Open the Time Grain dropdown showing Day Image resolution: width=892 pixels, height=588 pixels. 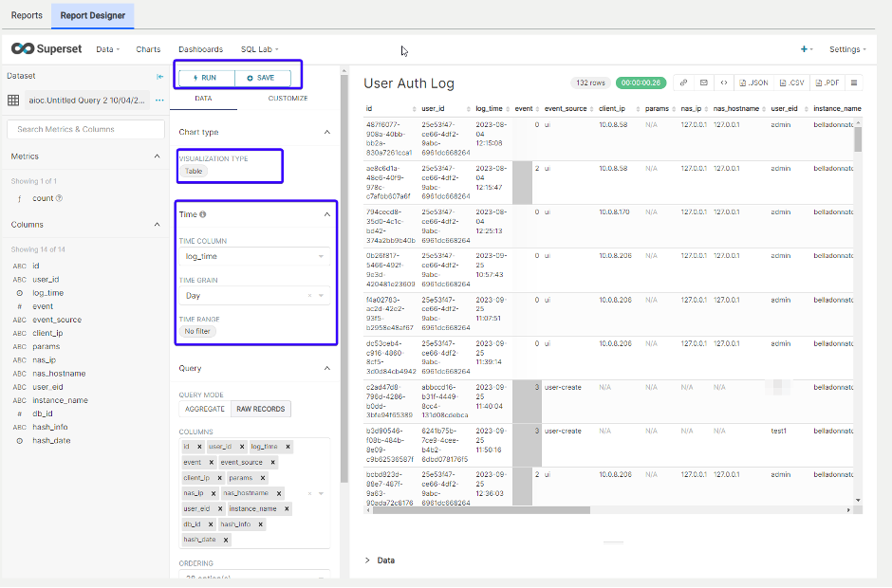pos(254,297)
